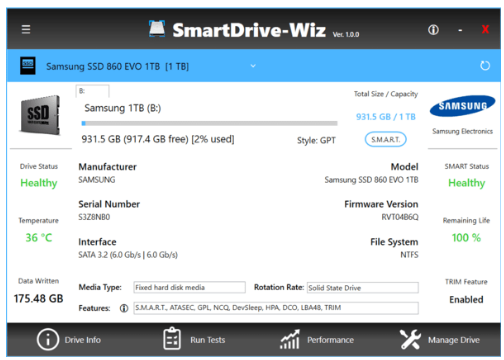This screenshot has width=504, height=360.
Task: Minimize the SmartDrive-Wiz window
Action: point(460,30)
